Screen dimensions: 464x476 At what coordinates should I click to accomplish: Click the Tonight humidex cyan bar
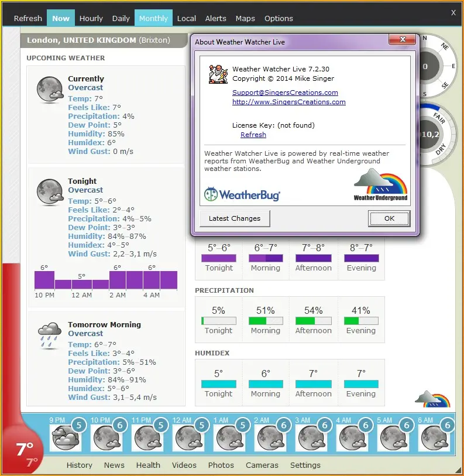218,384
